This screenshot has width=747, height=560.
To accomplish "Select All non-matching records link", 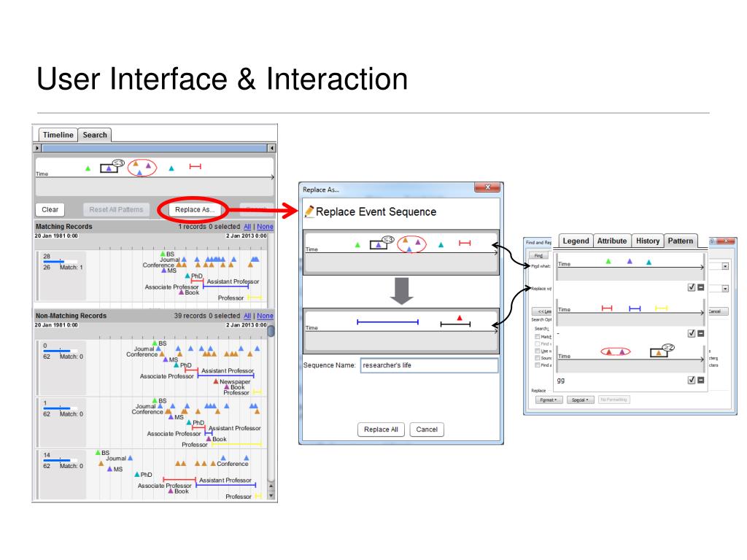I will (247, 316).
